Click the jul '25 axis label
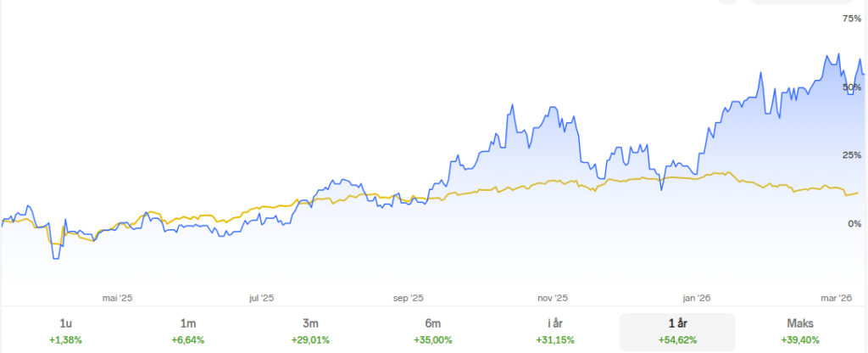 pos(261,298)
